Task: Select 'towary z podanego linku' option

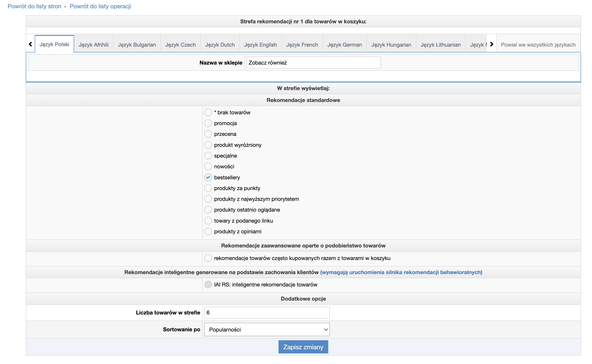Action: tap(208, 221)
